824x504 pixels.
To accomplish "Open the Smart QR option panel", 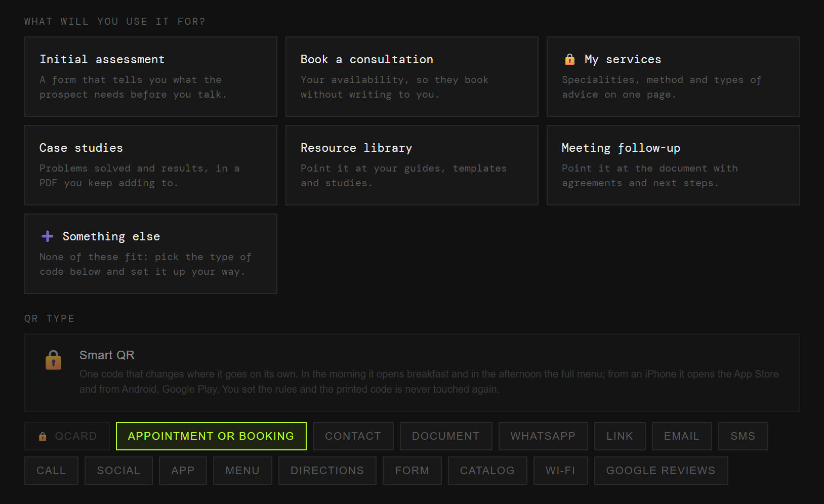I will click(412, 372).
